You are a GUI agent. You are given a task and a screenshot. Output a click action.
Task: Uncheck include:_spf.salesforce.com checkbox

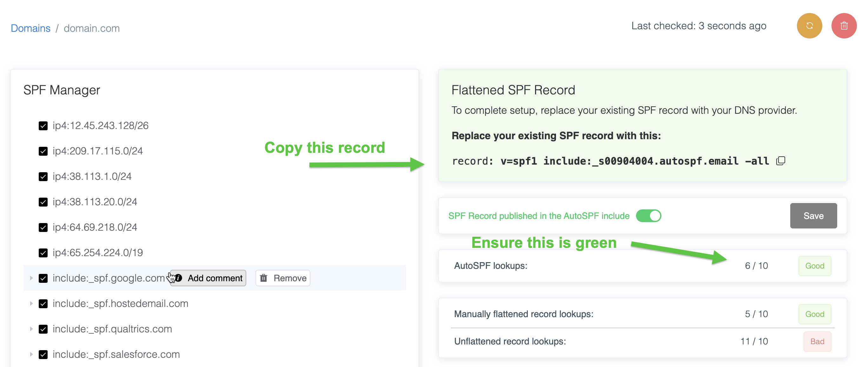coord(43,354)
